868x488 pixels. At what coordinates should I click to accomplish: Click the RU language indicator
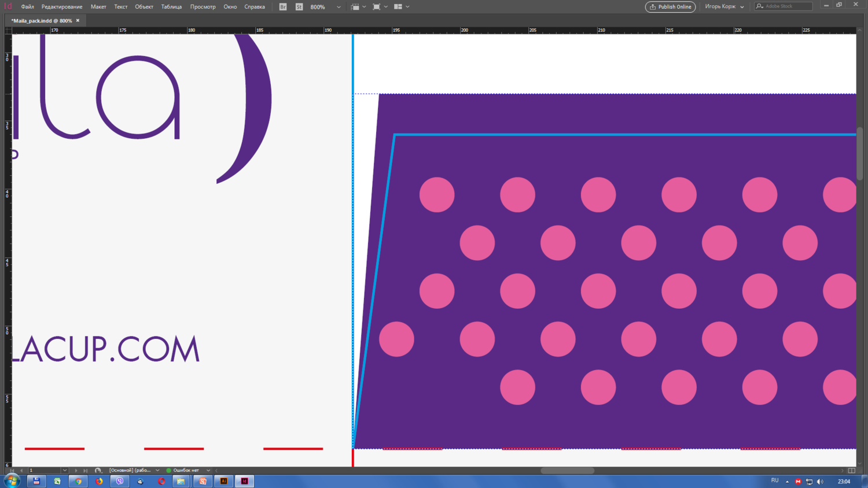tap(775, 480)
